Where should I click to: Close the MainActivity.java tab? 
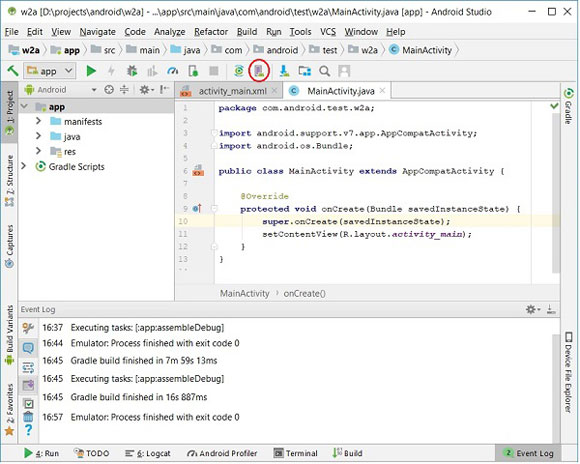tap(382, 91)
